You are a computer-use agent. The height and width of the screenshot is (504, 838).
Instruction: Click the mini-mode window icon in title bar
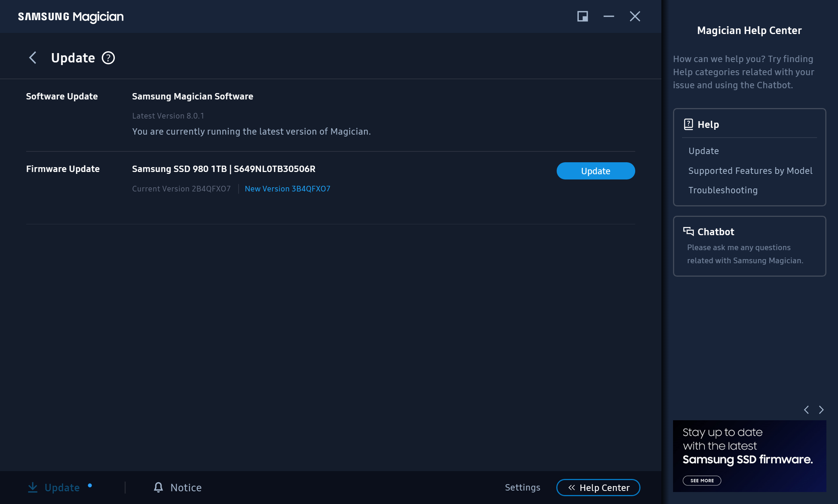582,16
